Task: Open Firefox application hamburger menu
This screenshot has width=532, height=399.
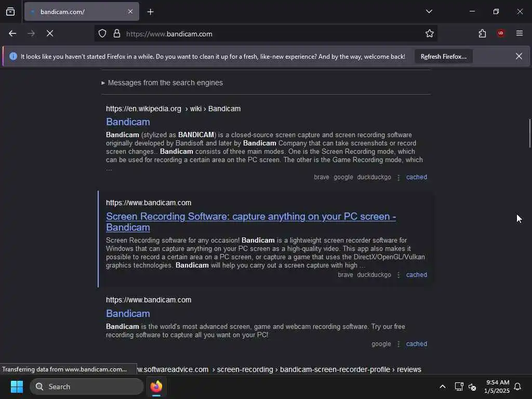Action: point(520,33)
